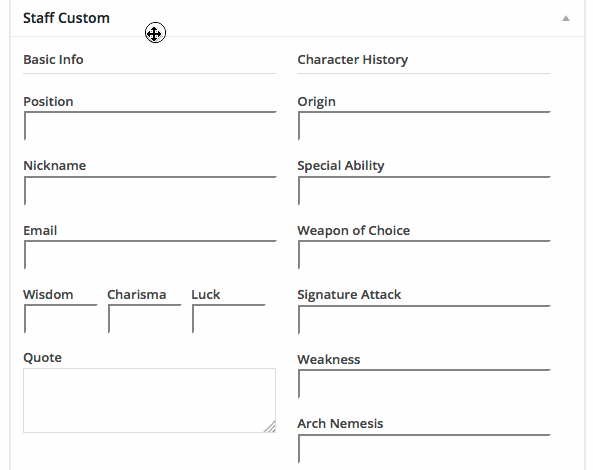Click the Special Ability field

[424, 190]
